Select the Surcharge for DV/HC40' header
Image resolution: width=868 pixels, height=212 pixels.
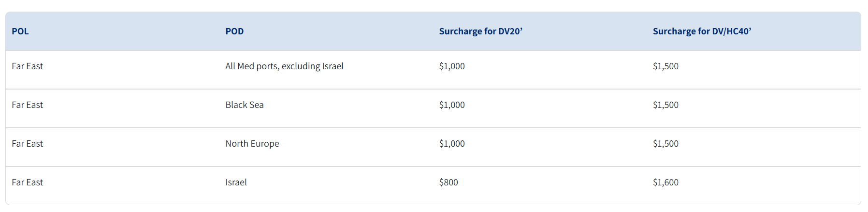tap(702, 31)
